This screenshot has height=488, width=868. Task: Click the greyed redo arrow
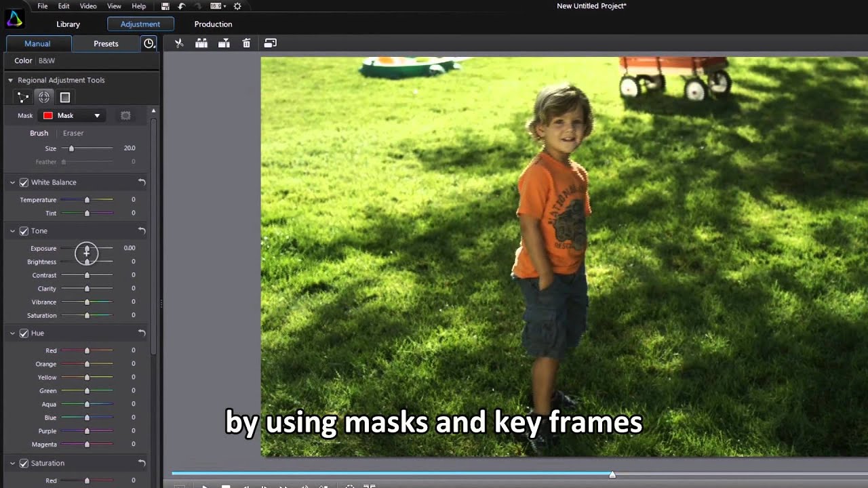(x=198, y=6)
